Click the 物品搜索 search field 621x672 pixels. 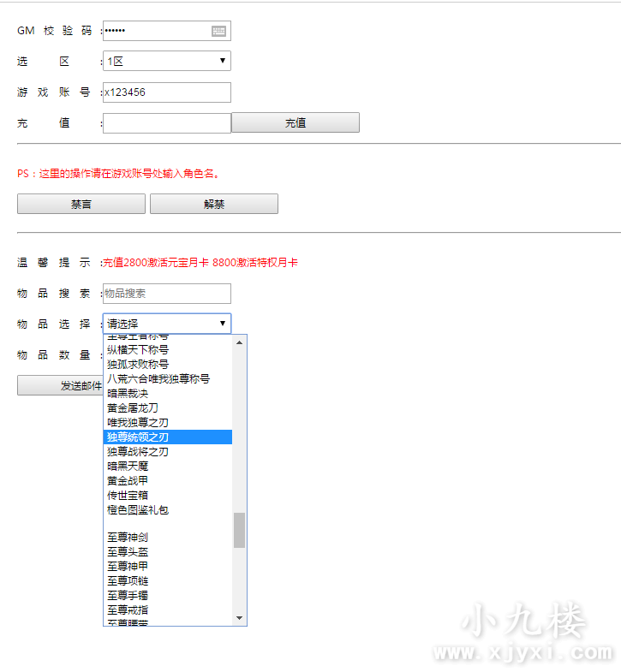pyautogui.click(x=166, y=294)
